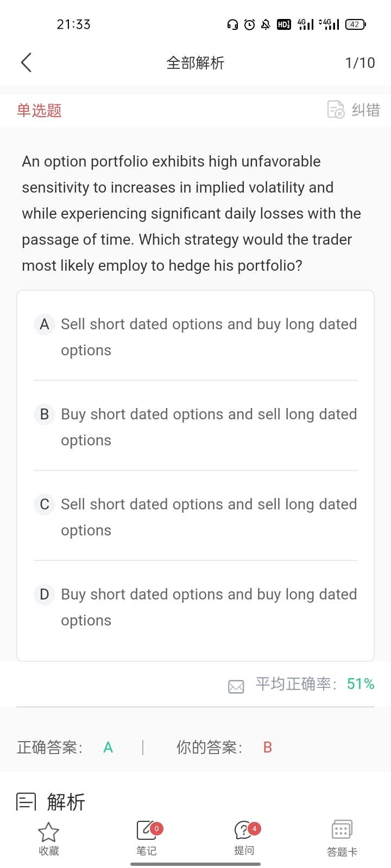Select option B radio circle
The image size is (391, 868).
click(45, 414)
